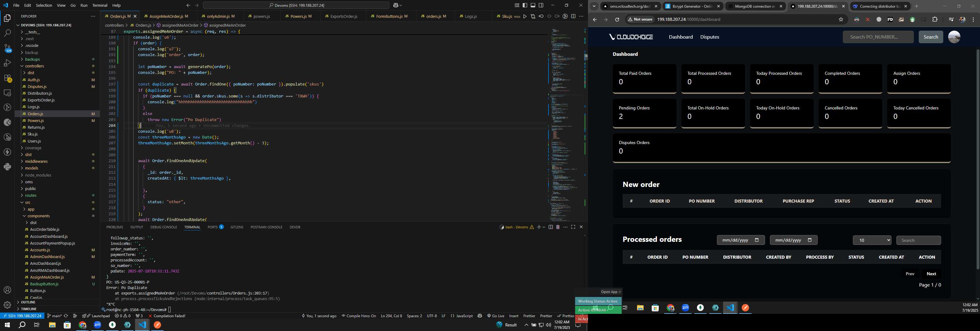Open new terminal launch profile dropdown arrow
Image resolution: width=980 pixels, height=331 pixels.
[544, 227]
